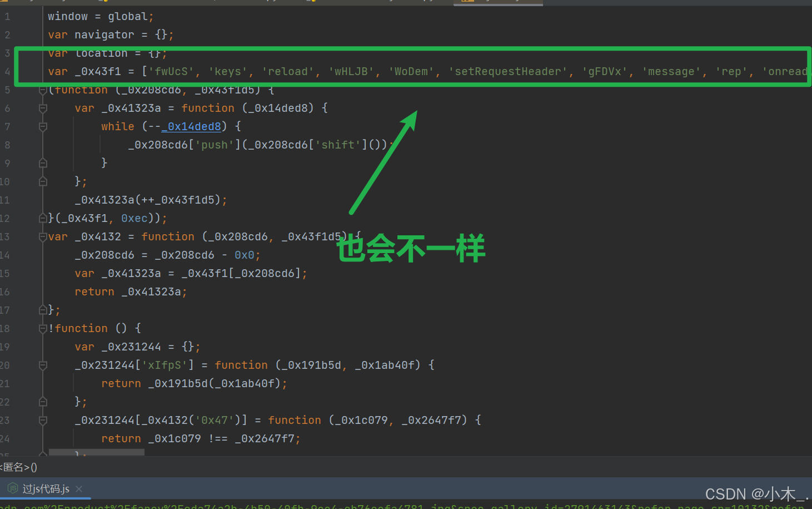This screenshot has height=509, width=812.
Task: Click the 'message' string in the array
Action: [671, 72]
